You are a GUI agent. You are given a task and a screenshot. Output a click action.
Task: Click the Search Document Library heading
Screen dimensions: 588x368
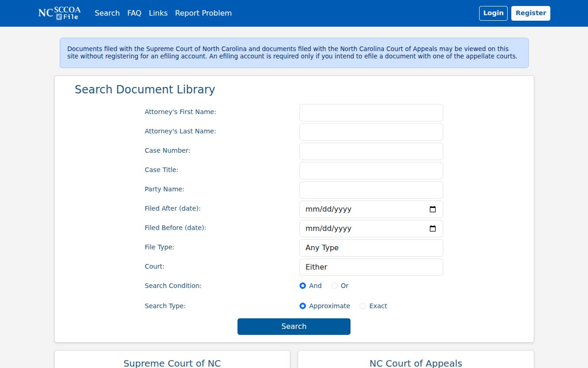(x=145, y=89)
